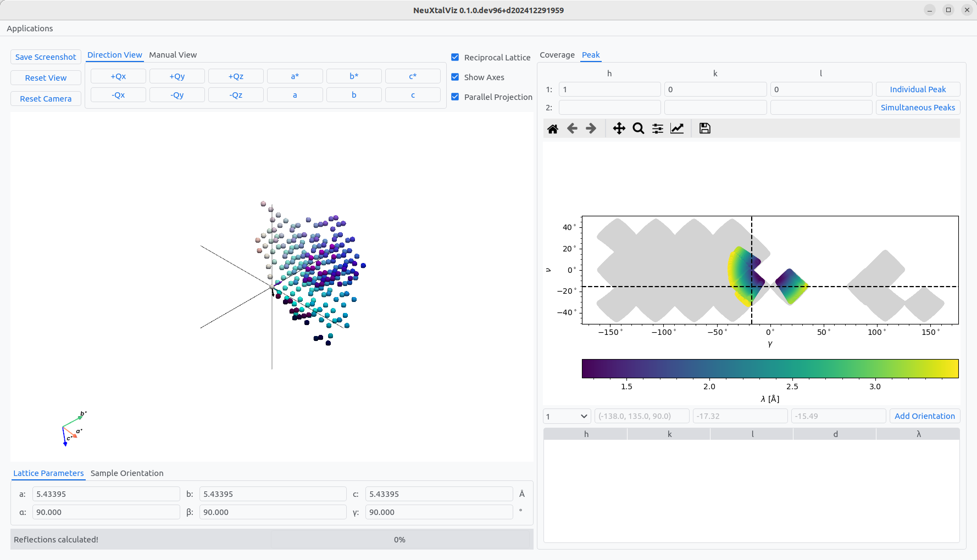Switch to the Coverage tab
The width and height of the screenshot is (977, 560).
coord(557,55)
